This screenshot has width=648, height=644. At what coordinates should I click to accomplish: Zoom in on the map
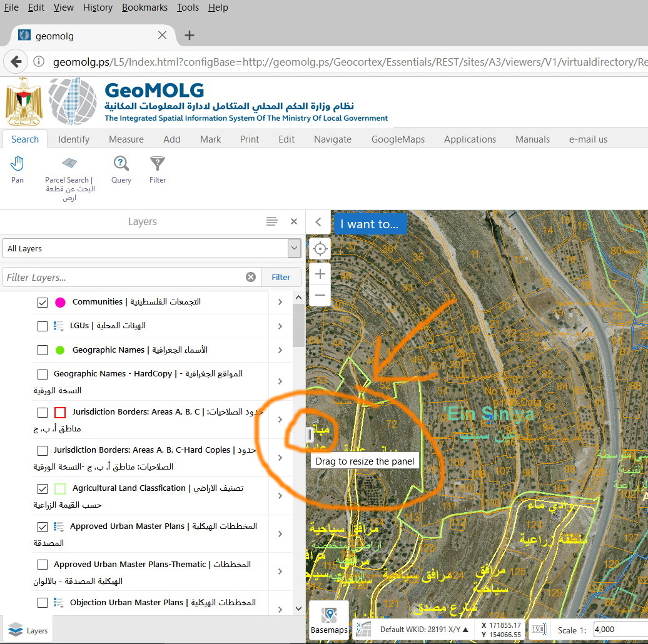tap(320, 274)
